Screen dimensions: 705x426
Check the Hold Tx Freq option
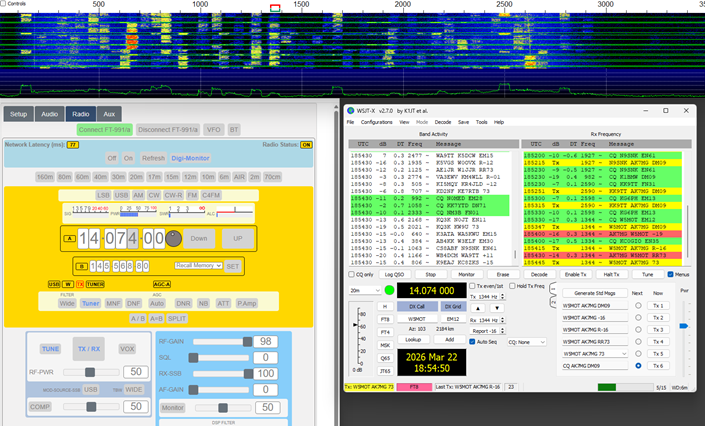(513, 286)
